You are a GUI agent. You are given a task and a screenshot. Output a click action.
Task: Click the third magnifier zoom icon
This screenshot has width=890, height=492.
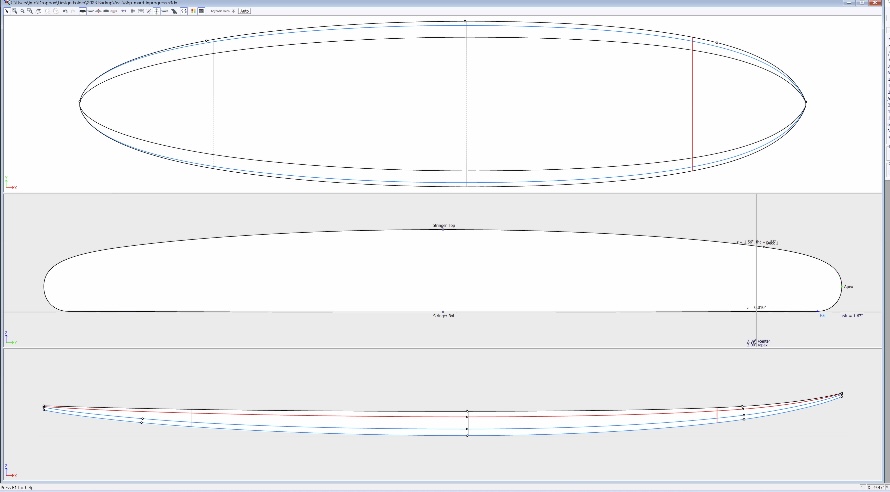point(30,10)
